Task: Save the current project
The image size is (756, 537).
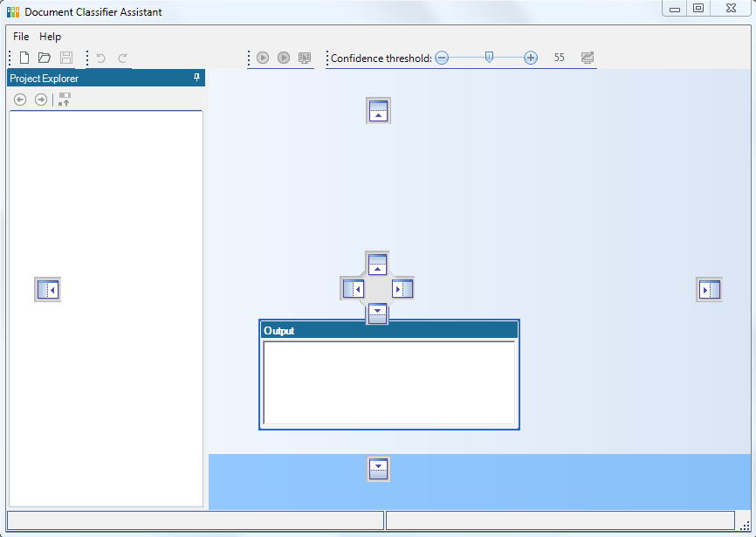Action: pos(65,58)
